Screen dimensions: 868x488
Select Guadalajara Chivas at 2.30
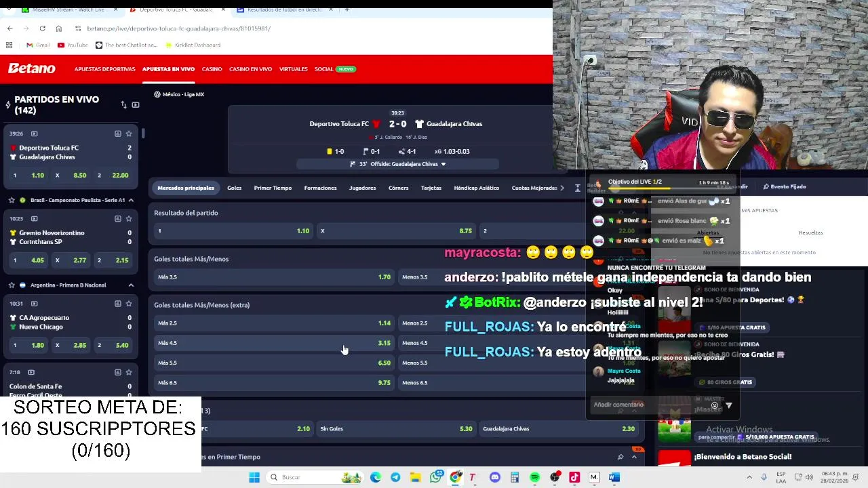pos(559,429)
